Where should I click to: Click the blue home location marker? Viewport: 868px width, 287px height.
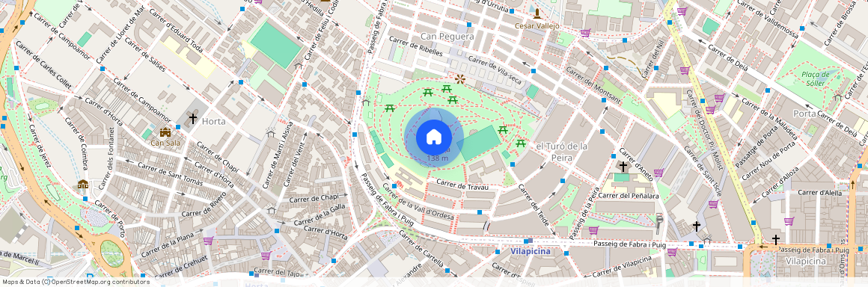(433, 137)
